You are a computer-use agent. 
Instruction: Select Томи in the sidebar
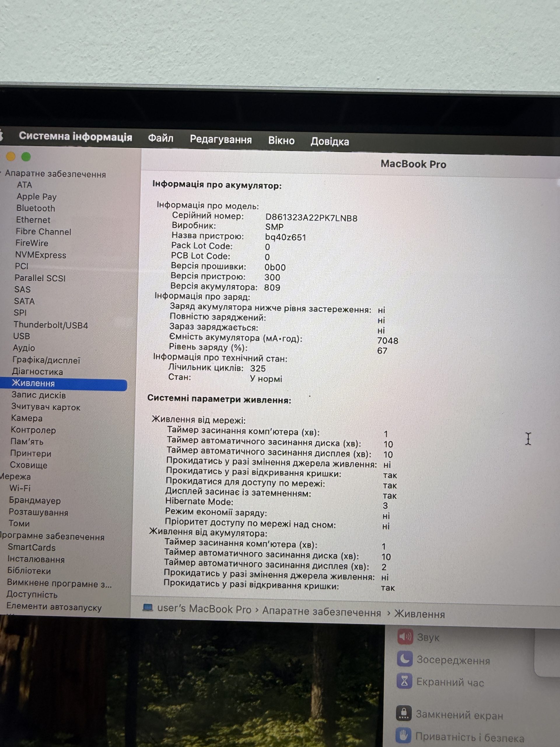(x=19, y=523)
